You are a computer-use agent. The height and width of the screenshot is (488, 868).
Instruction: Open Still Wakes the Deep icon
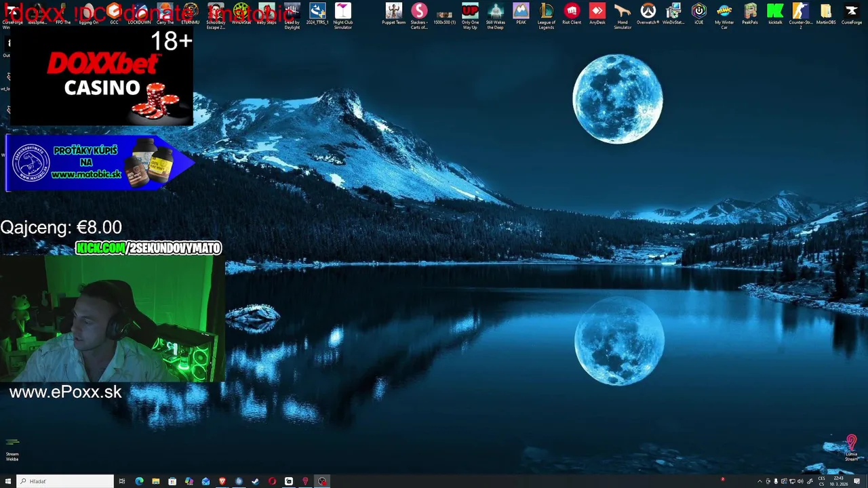(496, 16)
